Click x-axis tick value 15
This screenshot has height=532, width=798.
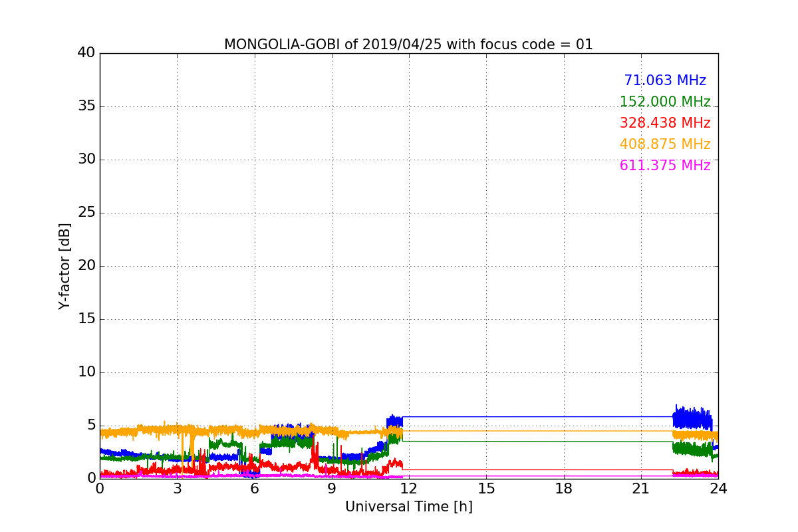coord(486,489)
